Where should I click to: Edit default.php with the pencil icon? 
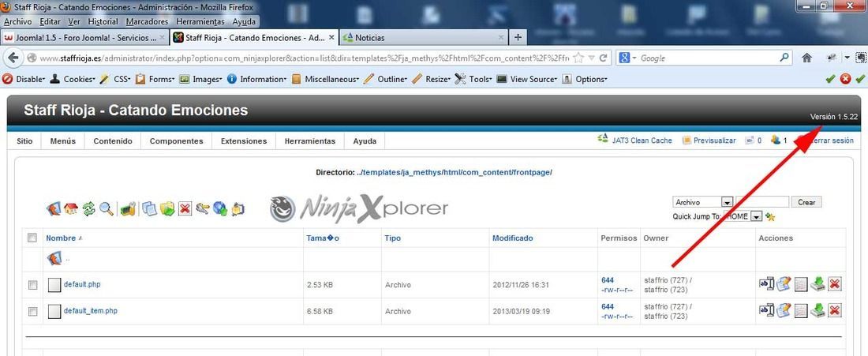[x=784, y=284]
